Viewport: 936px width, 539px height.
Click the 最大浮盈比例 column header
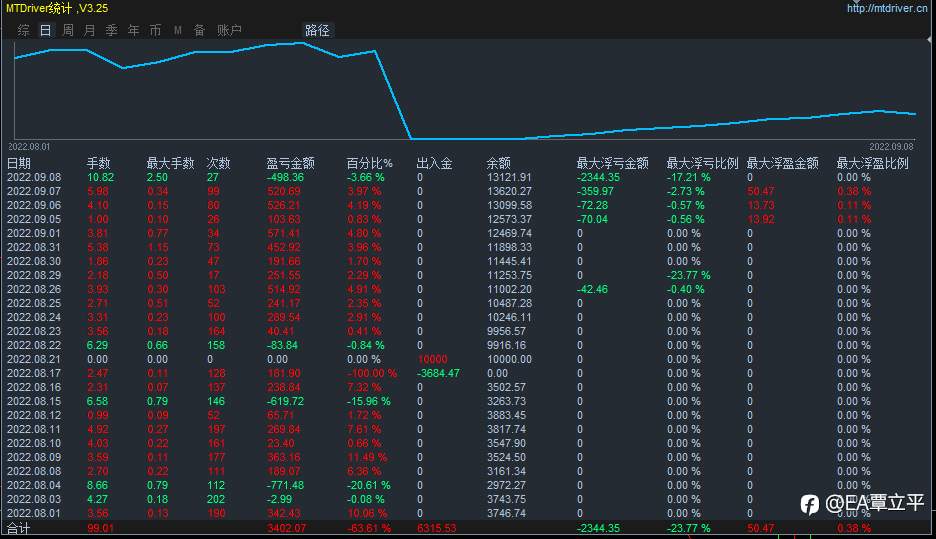point(873,163)
